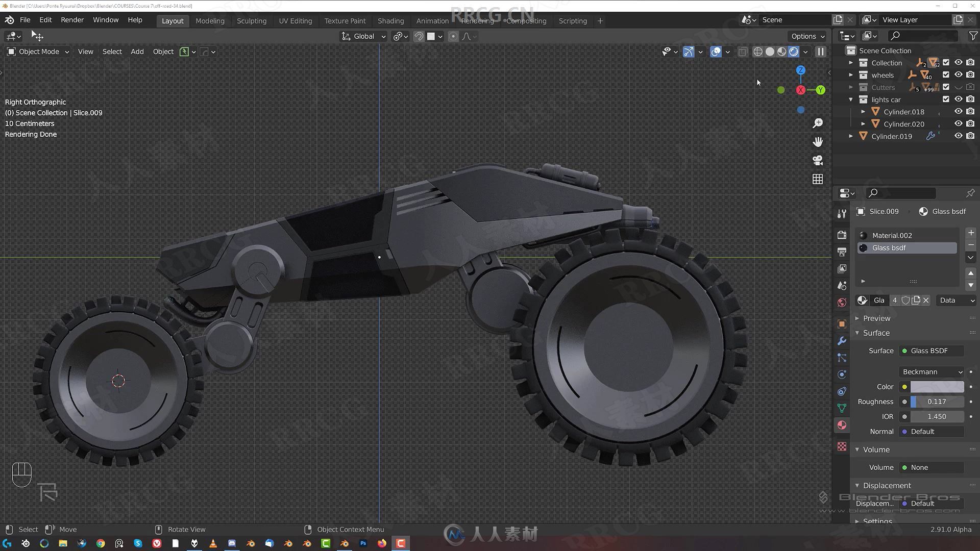The image size is (980, 551).
Task: Open the Output properties tab
Action: pyautogui.click(x=842, y=252)
